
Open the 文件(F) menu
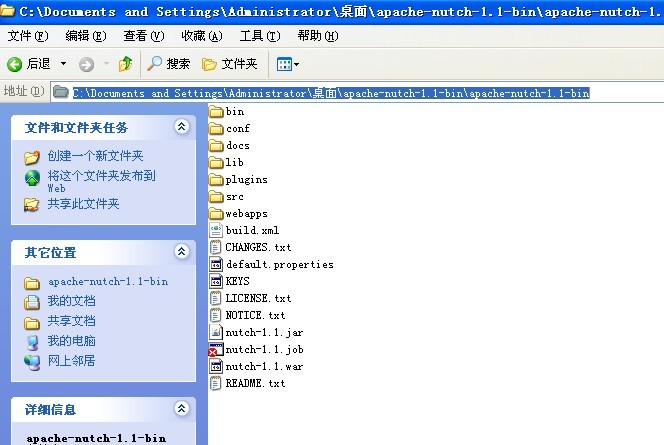click(x=28, y=36)
